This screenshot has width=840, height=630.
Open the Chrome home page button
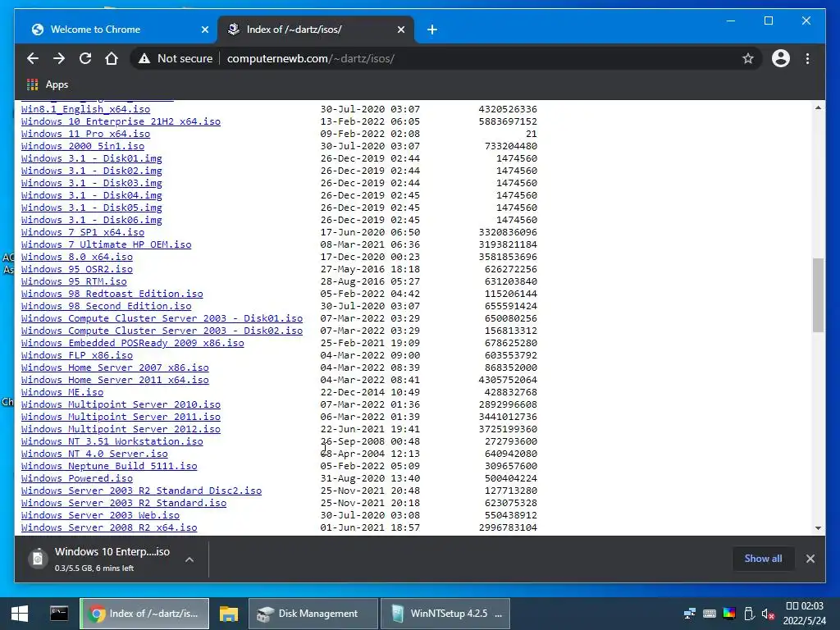(112, 58)
